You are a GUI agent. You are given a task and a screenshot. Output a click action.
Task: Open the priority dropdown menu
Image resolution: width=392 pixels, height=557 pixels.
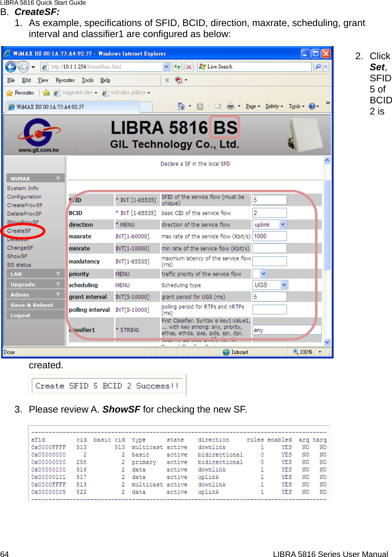[x=264, y=274]
